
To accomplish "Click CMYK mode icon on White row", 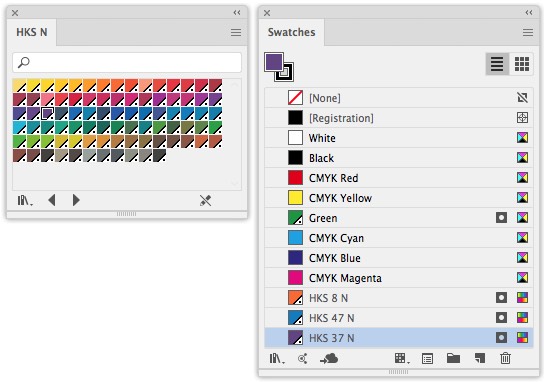I will coord(522,138).
